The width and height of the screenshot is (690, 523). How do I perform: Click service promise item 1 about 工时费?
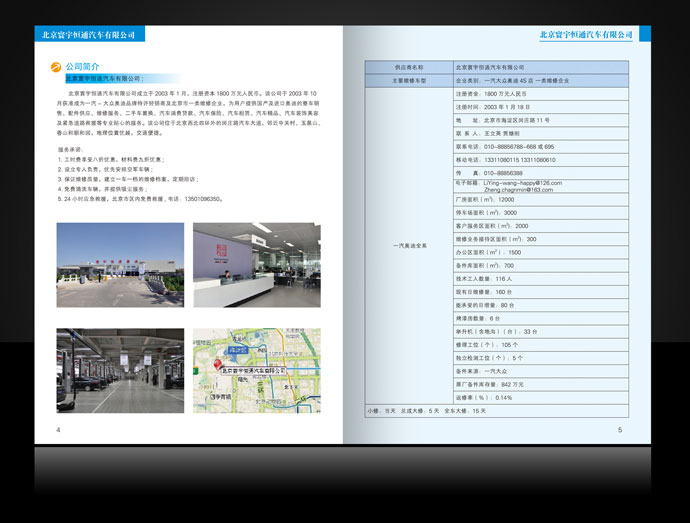[x=111, y=159]
